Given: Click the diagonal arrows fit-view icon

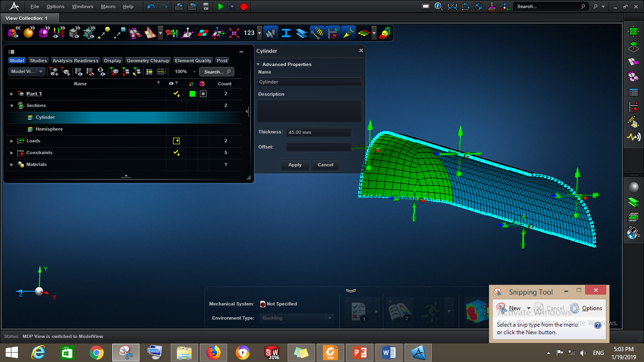Looking at the screenshot, I should (478, 7).
